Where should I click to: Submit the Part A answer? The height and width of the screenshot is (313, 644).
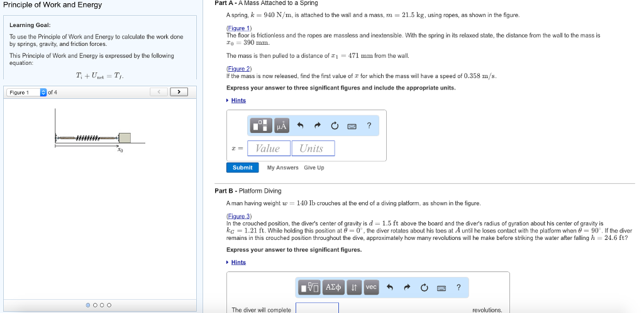[242, 168]
